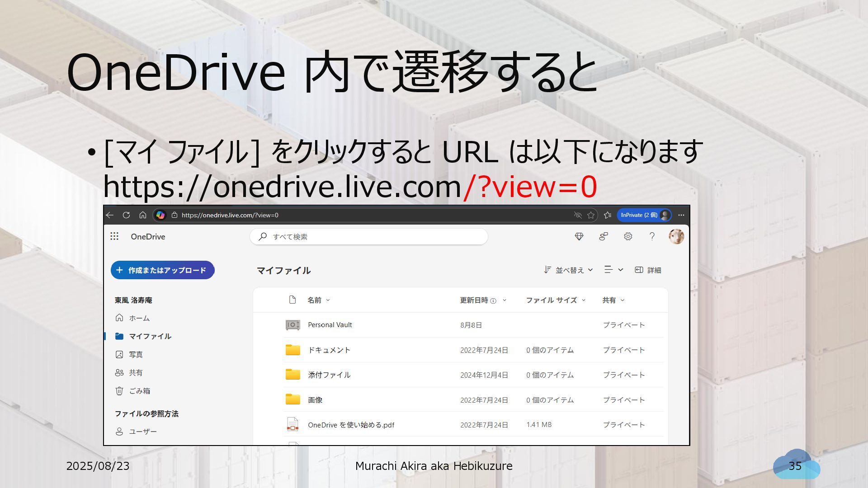Viewport: 868px width, 488px height.
Task: Click the search box すべて検索
Action: tap(368, 237)
